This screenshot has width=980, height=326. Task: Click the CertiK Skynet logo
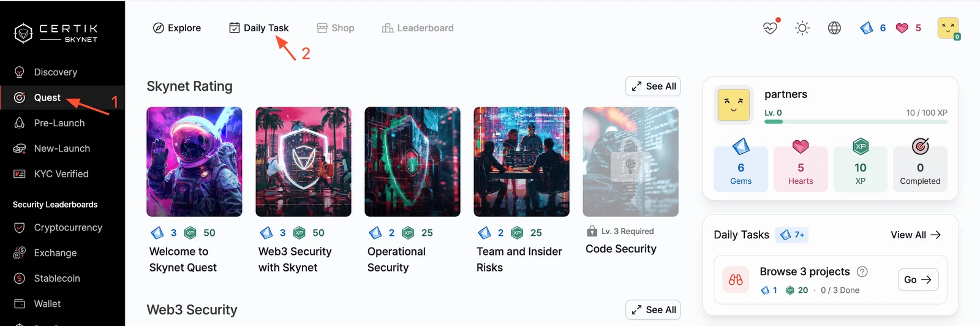point(56,33)
